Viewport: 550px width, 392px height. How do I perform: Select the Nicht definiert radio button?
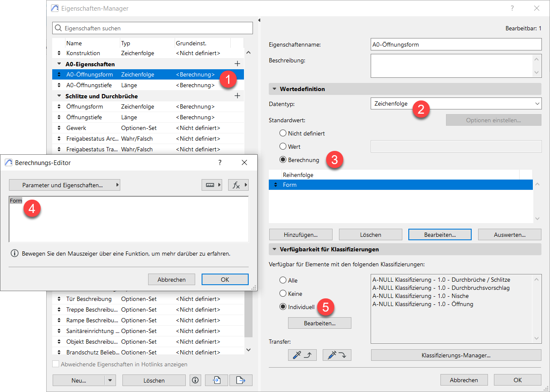coord(283,133)
